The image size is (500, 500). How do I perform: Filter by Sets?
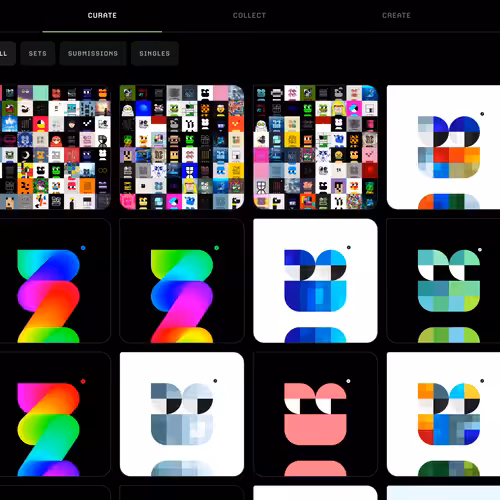point(38,53)
